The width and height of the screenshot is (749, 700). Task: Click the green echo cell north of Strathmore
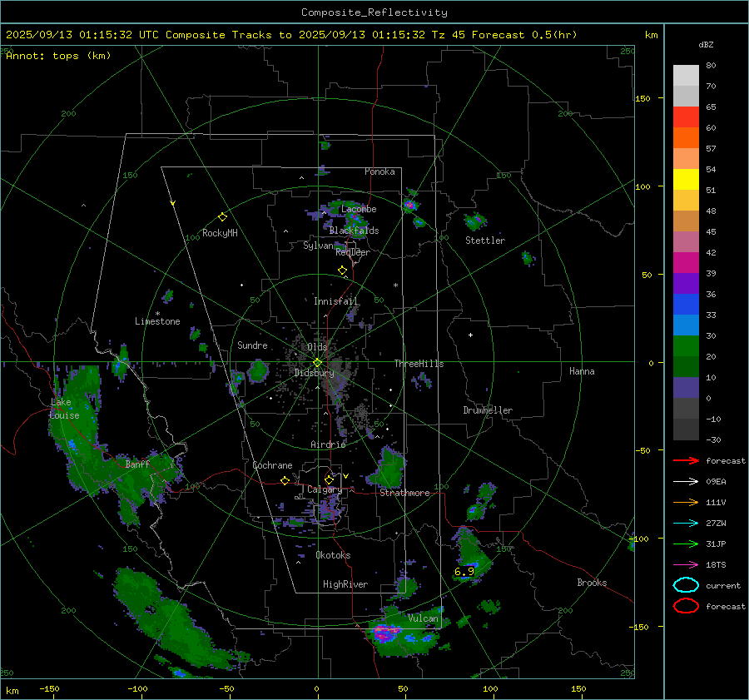click(389, 467)
